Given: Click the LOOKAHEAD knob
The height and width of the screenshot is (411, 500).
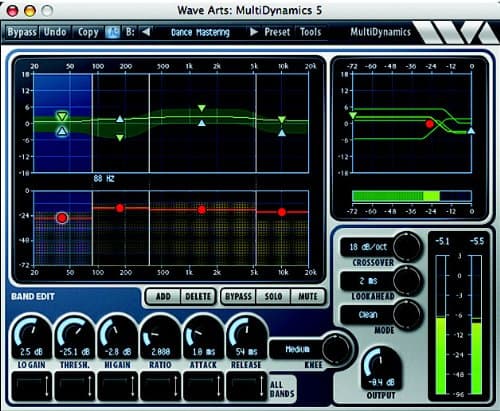Looking at the screenshot, I should click(x=407, y=281).
